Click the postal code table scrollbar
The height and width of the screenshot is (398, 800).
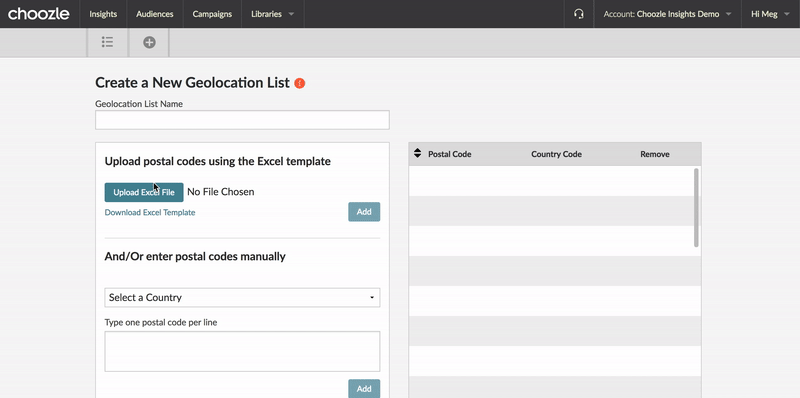(696, 208)
